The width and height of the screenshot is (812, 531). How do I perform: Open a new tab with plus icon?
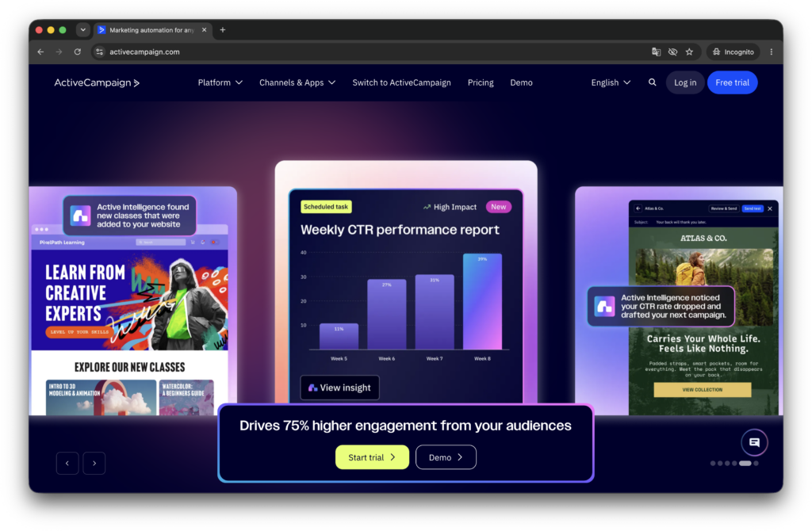pyautogui.click(x=223, y=30)
